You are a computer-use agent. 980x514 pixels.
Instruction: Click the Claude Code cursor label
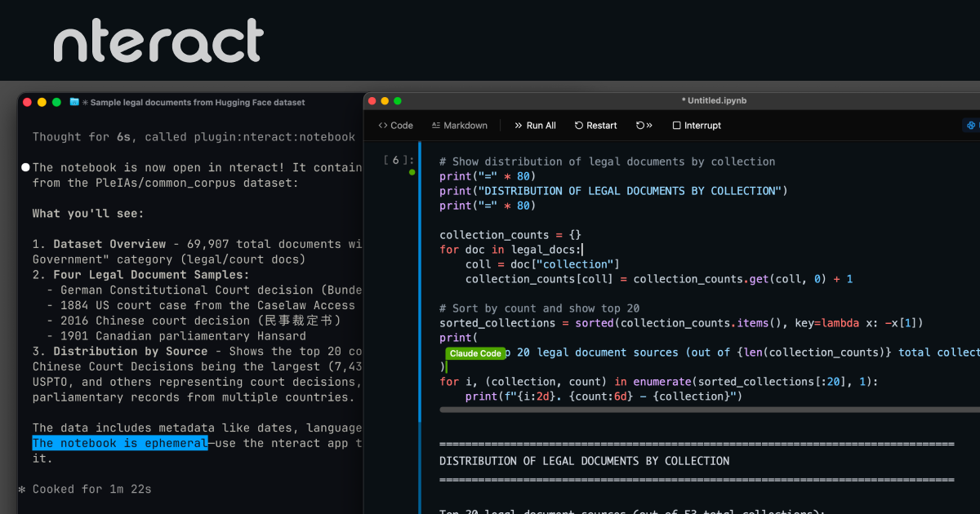pyautogui.click(x=474, y=354)
